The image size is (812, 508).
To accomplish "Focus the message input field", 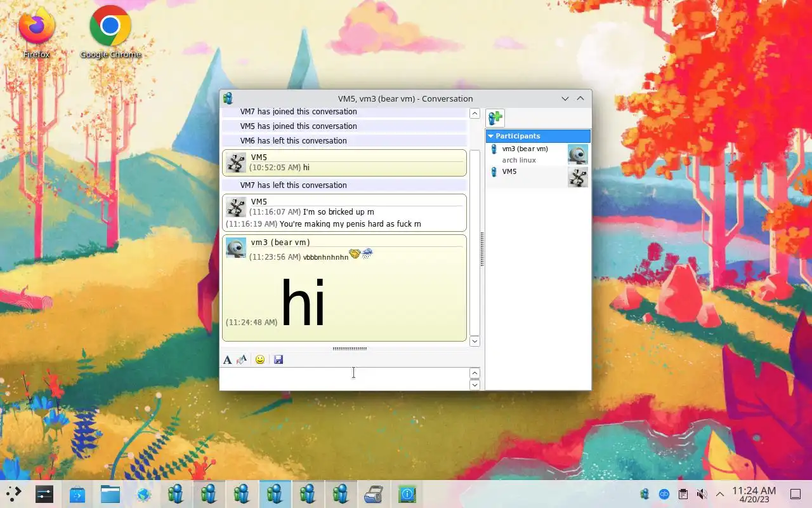I will [344, 379].
